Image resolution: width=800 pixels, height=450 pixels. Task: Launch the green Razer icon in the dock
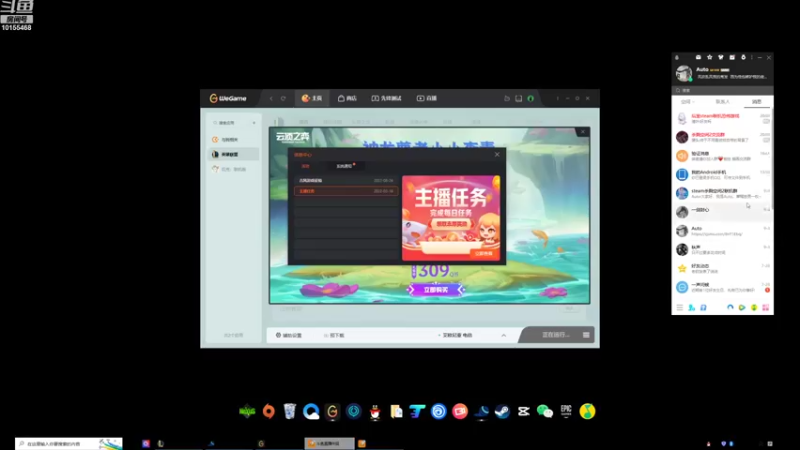[x=247, y=411]
